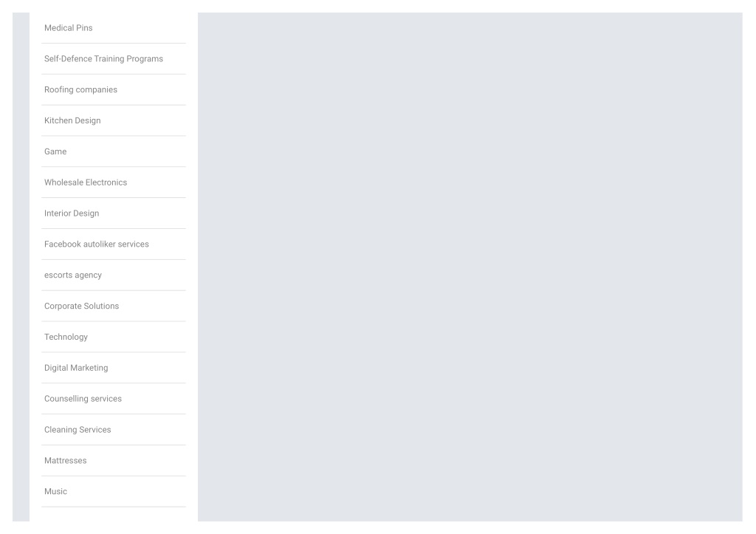Select the Technology category link

coord(66,337)
